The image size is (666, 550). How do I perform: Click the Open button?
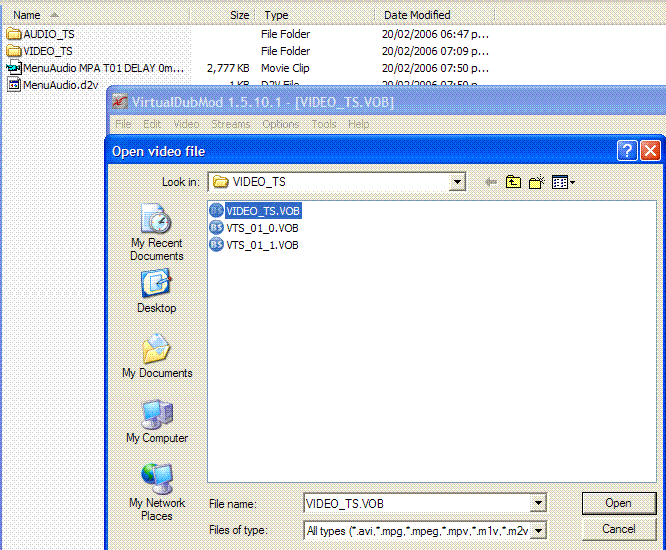[x=618, y=503]
